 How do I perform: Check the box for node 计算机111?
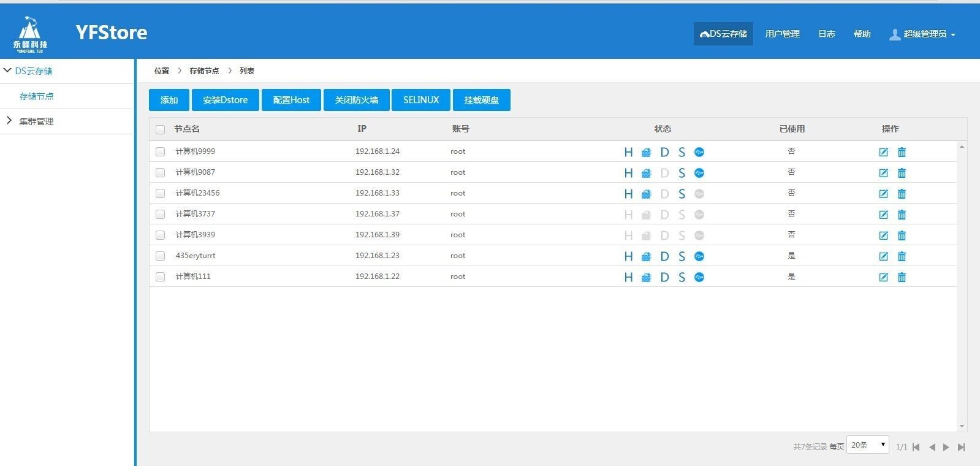160,277
